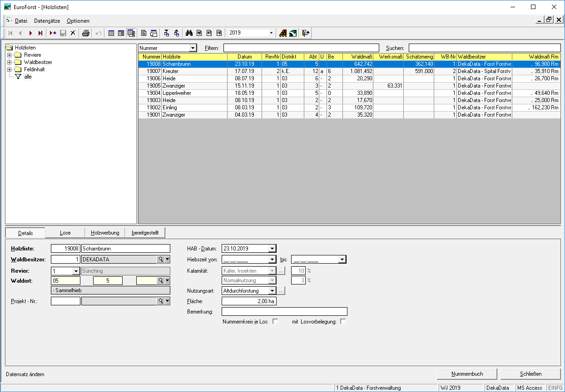Screen dimensions: 565x392
Task: Select the row for 19002 Einling
Action: pos(349,108)
